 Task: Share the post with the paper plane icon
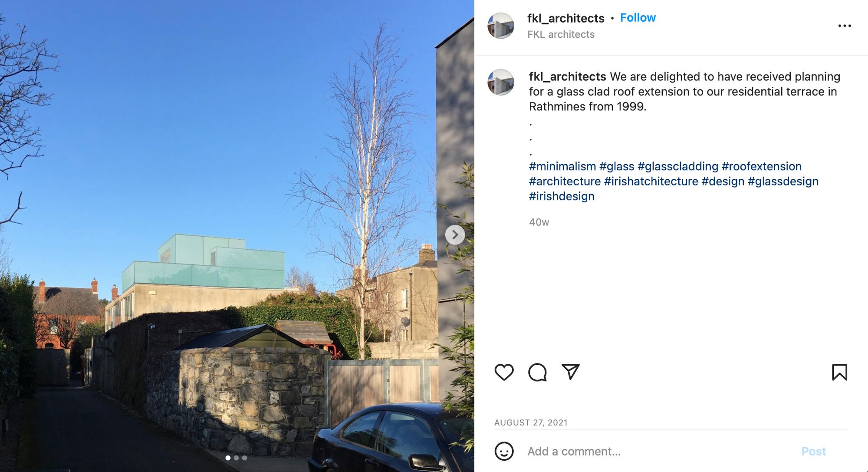click(570, 372)
